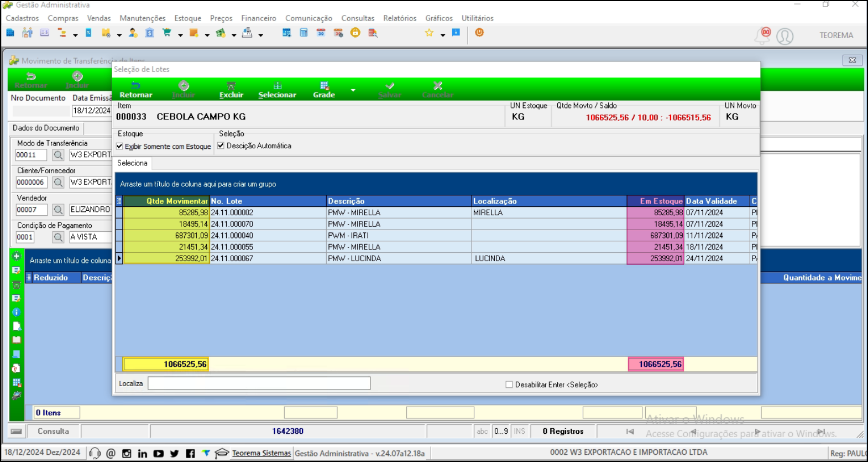Open the Twitter icon in status bar
The height and width of the screenshot is (462, 868).
tap(174, 454)
